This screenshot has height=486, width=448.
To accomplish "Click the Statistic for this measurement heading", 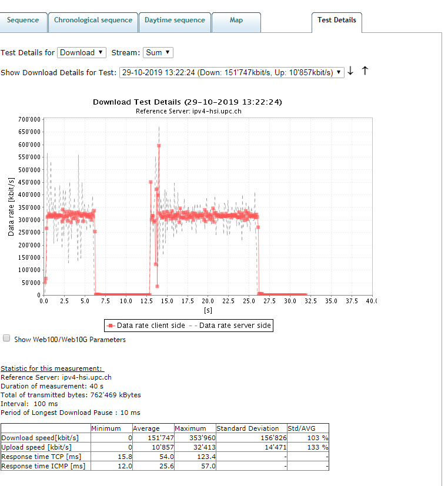I will point(51,368).
